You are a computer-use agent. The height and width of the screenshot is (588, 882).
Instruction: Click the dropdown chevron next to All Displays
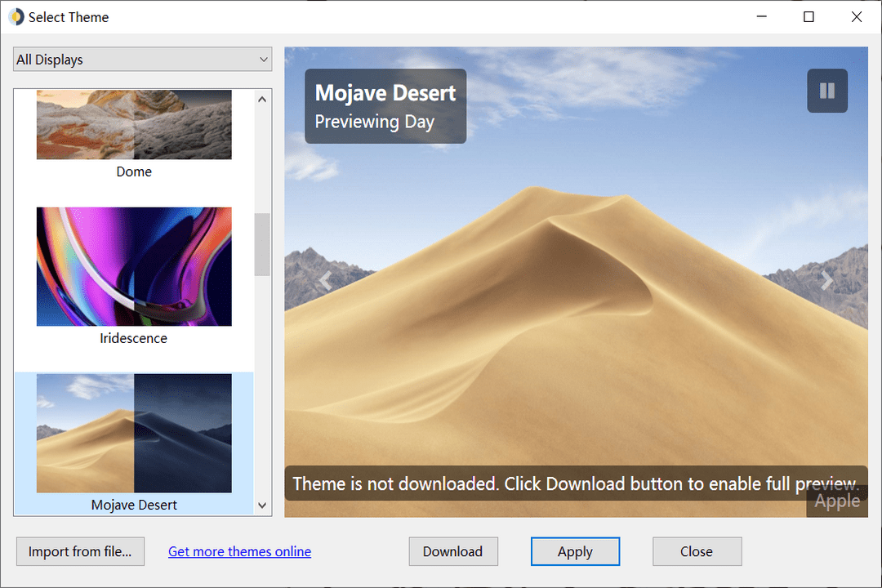click(263, 59)
